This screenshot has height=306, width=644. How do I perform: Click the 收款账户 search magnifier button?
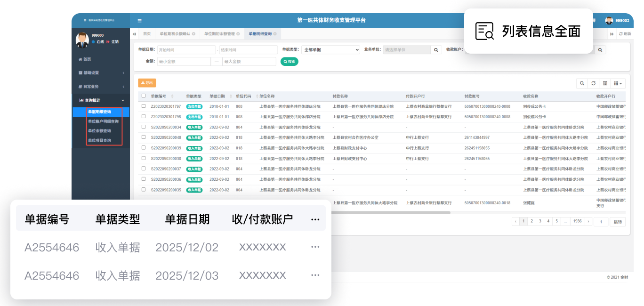click(600, 49)
